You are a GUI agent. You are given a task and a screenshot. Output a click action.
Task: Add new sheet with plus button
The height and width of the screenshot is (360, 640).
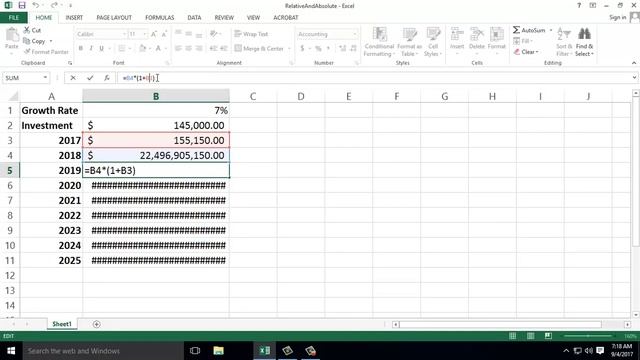click(96, 324)
